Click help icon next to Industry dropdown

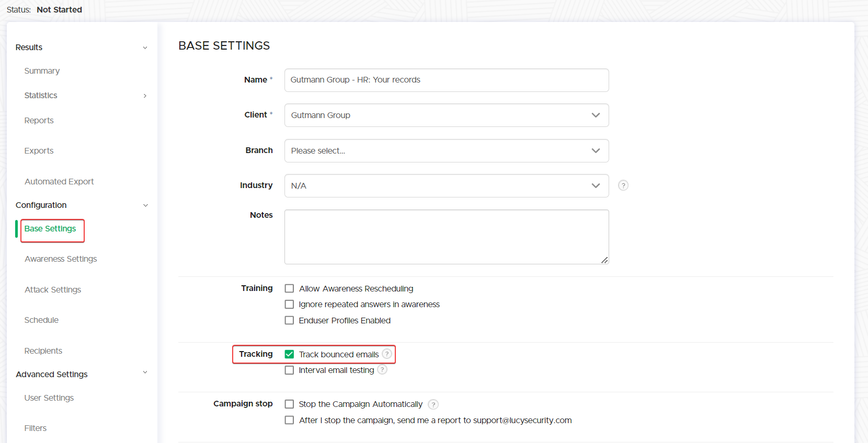[x=623, y=185]
